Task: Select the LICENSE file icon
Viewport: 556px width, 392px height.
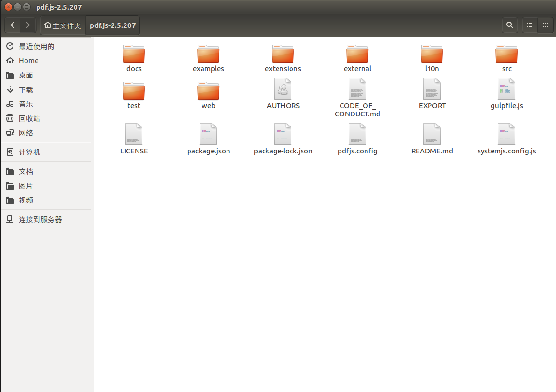Action: (x=134, y=134)
